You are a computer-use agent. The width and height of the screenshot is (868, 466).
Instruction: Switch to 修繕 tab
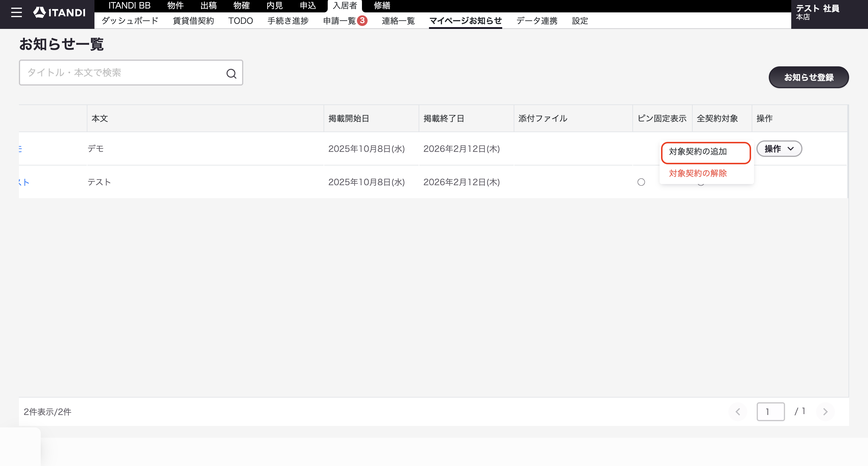pos(382,6)
